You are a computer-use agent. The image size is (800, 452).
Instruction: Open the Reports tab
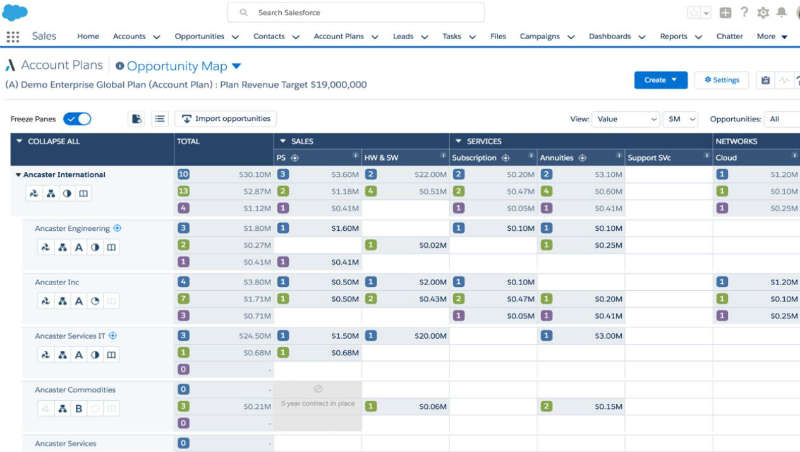click(x=673, y=36)
